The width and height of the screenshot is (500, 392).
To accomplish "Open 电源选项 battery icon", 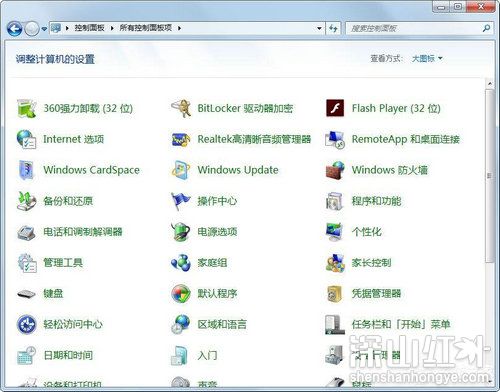I will coord(180,232).
